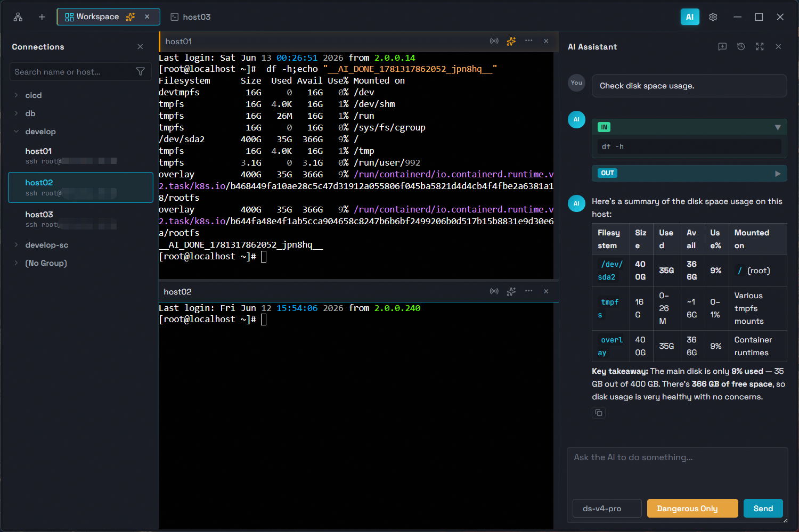The height and width of the screenshot is (532, 799).
Task: Open more options menu on host01 pane
Action: coord(528,41)
